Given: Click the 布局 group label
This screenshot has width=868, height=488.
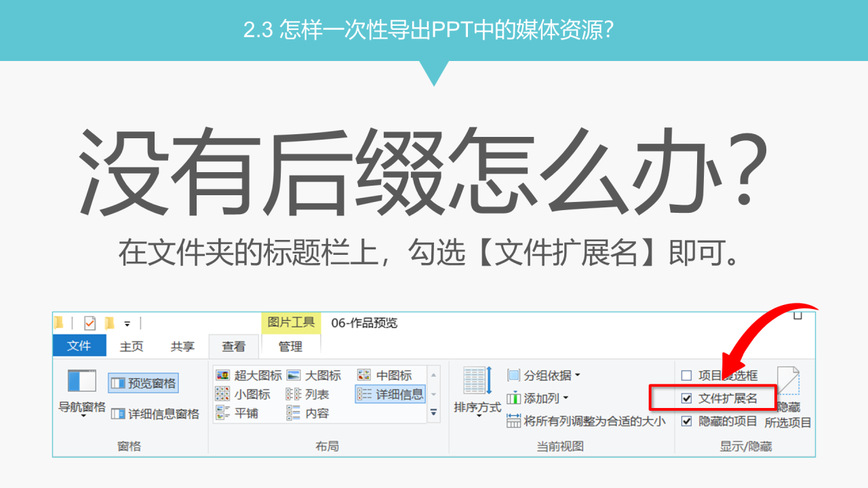Looking at the screenshot, I should click(x=327, y=446).
